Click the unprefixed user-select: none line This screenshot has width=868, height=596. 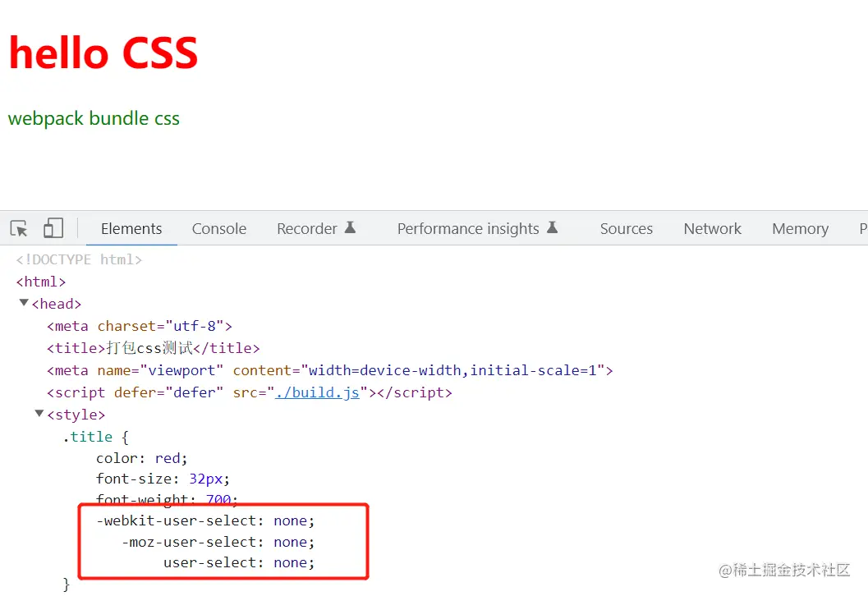pos(239,563)
